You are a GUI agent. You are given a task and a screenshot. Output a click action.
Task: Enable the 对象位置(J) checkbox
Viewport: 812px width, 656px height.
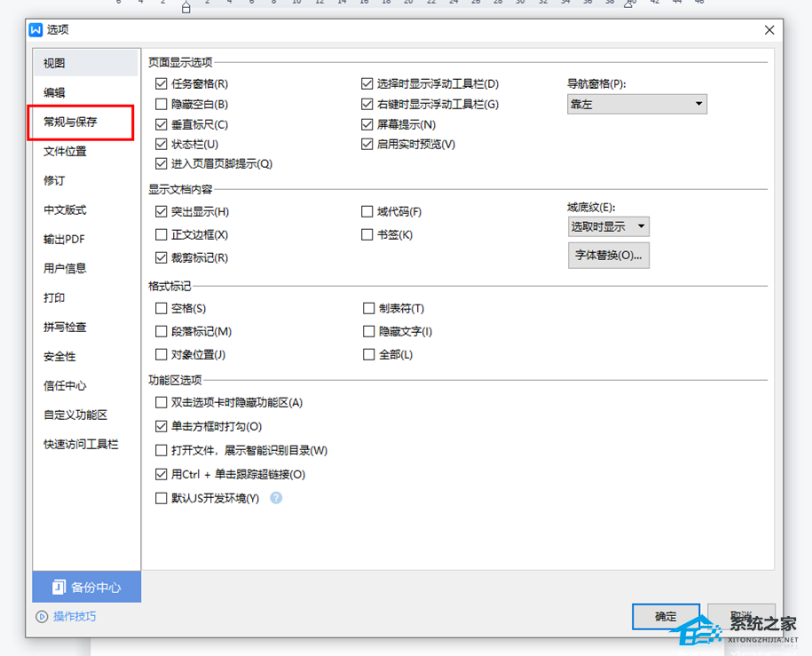point(161,354)
